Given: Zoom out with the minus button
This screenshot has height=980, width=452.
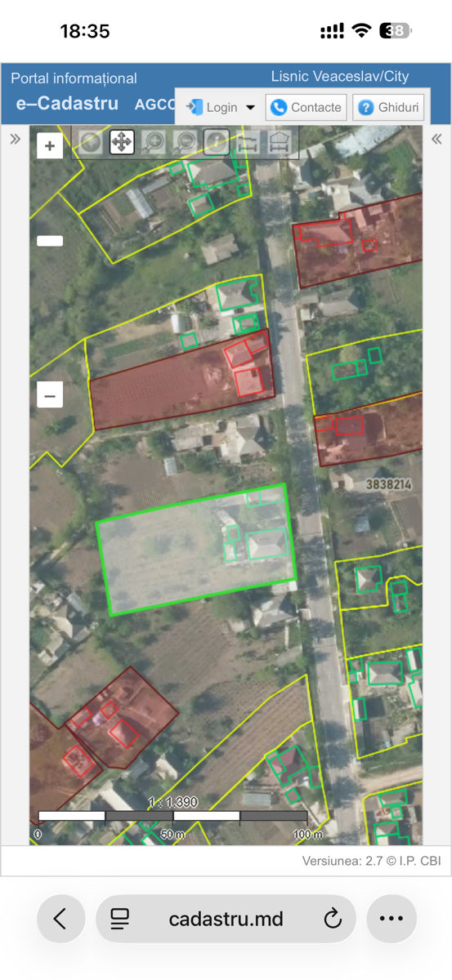Looking at the screenshot, I should point(50,396).
